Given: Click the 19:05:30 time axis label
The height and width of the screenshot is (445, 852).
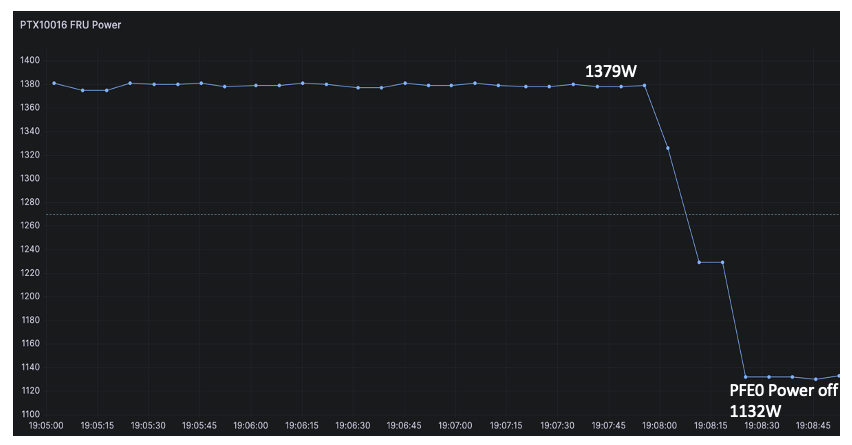Looking at the screenshot, I should coord(148,425).
